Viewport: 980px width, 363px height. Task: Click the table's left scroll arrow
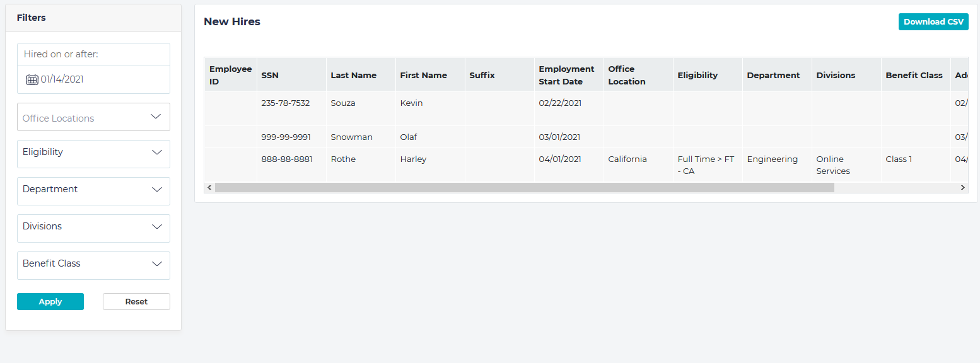[x=209, y=187]
